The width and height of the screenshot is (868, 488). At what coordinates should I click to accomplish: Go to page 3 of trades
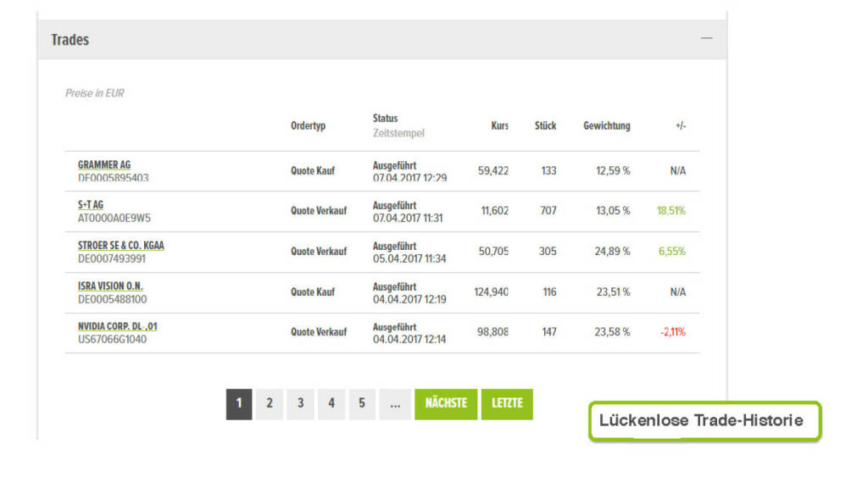click(300, 404)
